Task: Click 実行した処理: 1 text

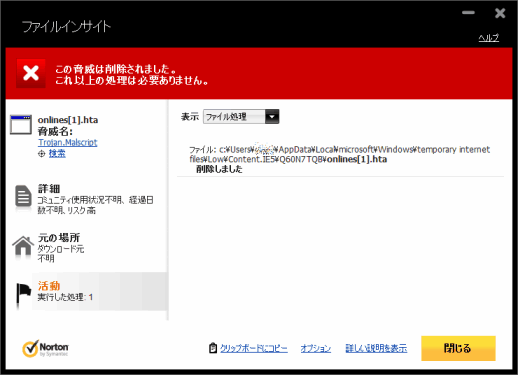Action: pos(65,297)
